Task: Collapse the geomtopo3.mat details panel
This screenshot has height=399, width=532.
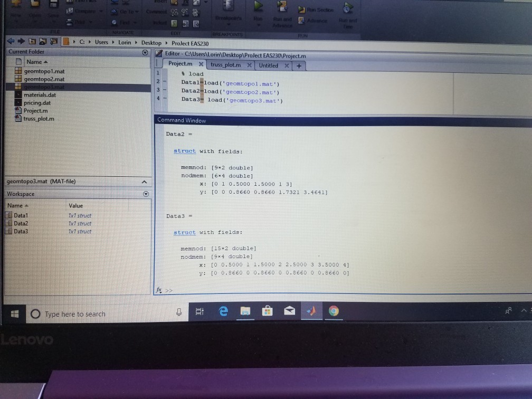Action: pos(145,182)
